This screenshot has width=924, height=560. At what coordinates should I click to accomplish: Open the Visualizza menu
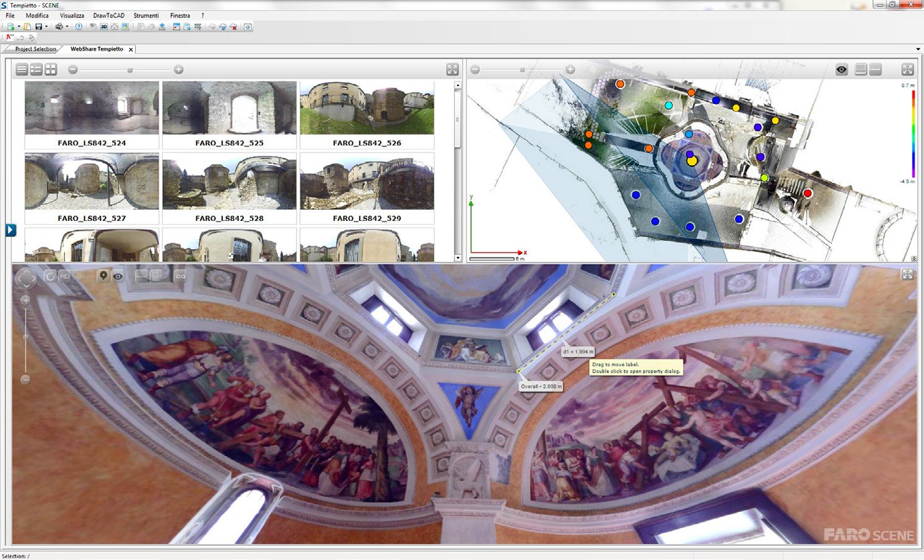72,15
